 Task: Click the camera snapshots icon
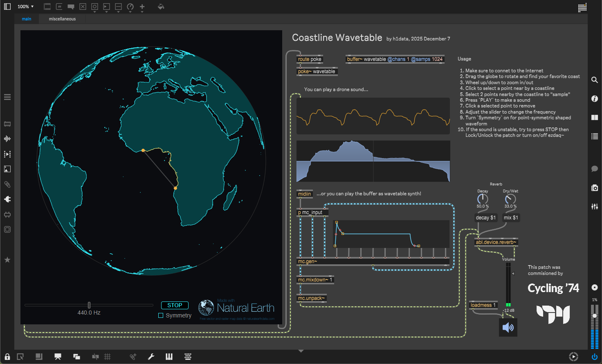coord(595,188)
